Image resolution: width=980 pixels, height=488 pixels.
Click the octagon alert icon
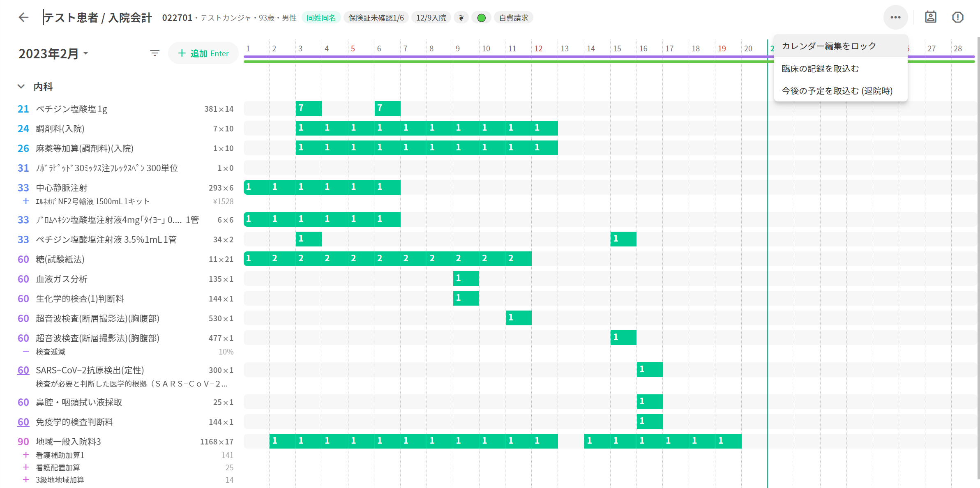[957, 17]
